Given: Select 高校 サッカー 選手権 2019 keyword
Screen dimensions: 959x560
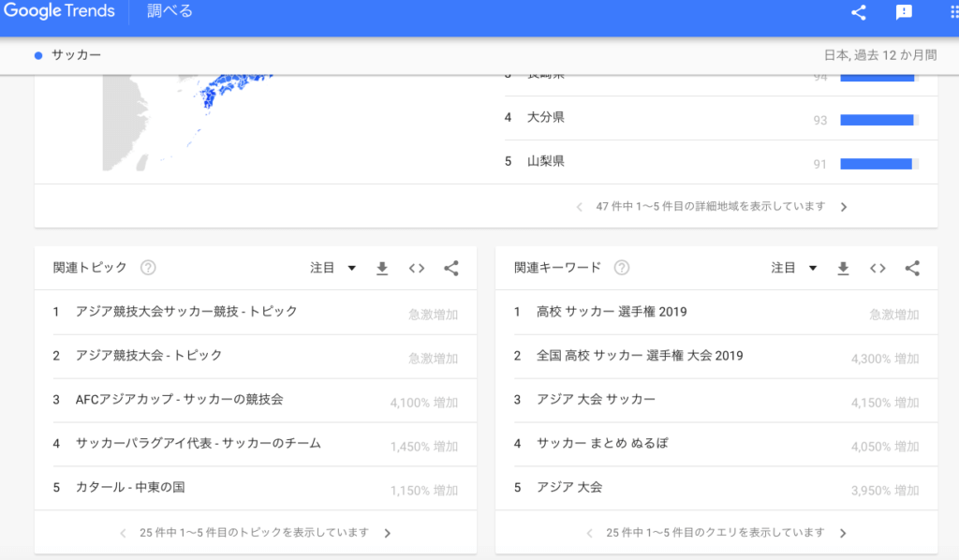Looking at the screenshot, I should coord(612,312).
